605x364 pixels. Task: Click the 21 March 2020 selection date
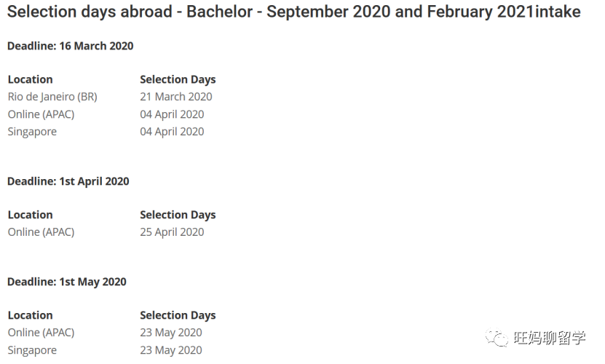176,97
